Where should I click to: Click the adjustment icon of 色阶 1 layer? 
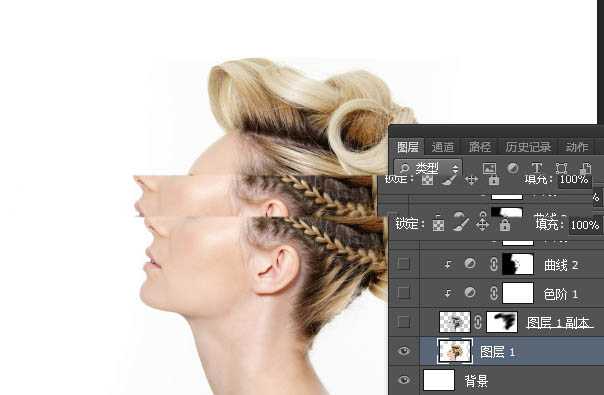pos(470,293)
